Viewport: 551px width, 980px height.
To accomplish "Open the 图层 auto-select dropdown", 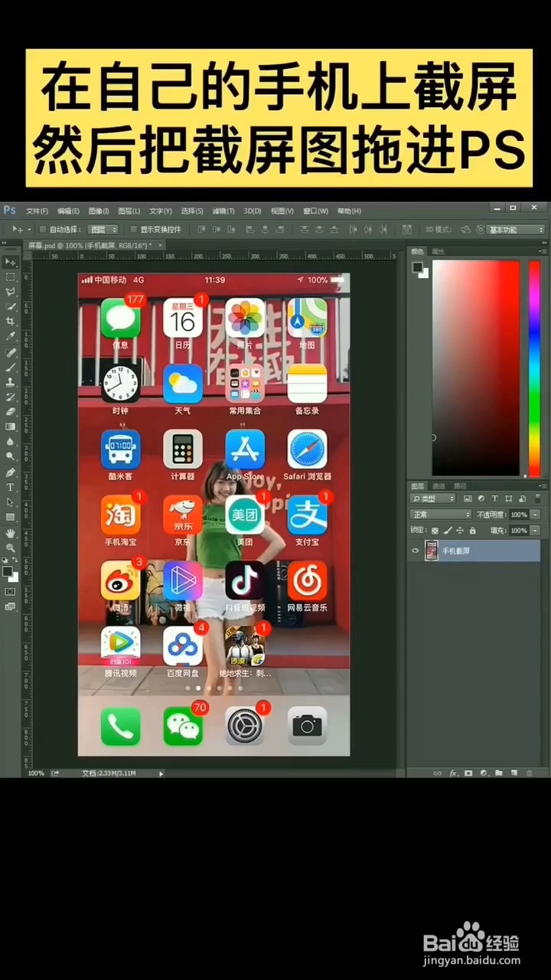I will (103, 229).
